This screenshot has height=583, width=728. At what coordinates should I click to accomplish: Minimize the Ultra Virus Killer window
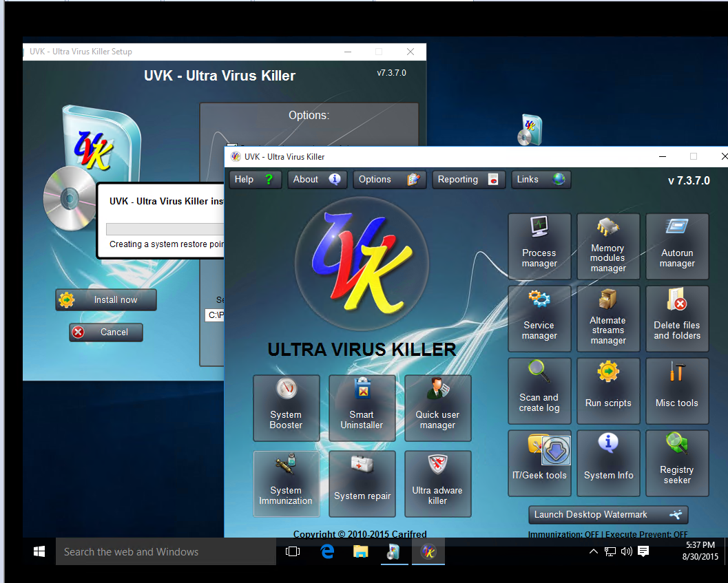(x=663, y=156)
